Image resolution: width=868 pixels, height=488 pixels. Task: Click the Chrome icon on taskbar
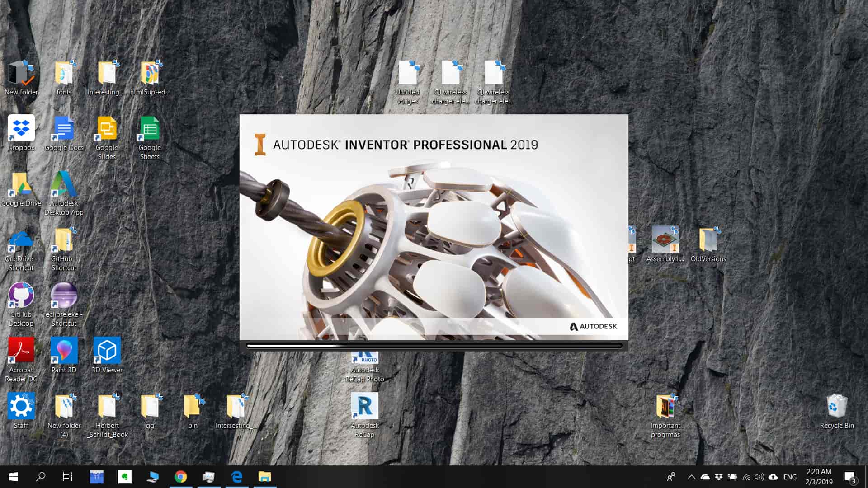tap(180, 477)
